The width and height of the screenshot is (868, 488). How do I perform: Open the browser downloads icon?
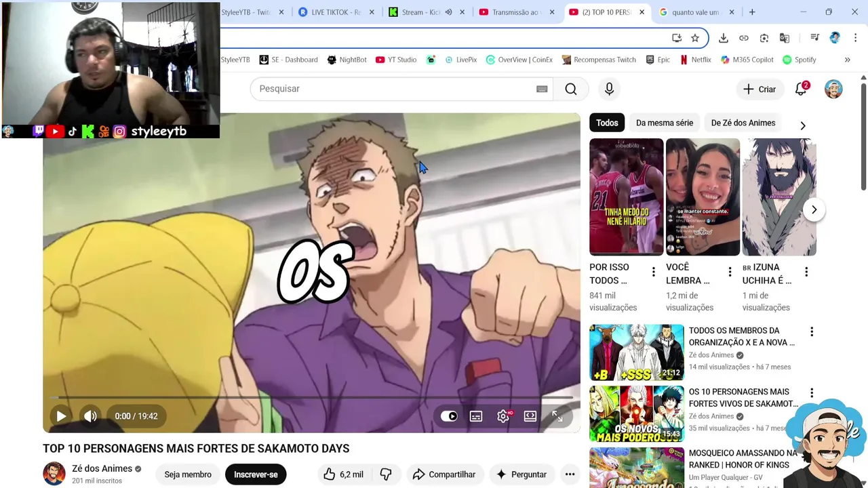724,38
